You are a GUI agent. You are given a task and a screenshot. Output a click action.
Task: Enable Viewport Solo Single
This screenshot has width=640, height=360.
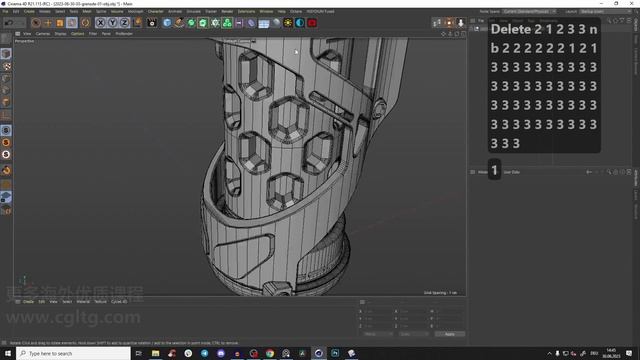(6, 142)
